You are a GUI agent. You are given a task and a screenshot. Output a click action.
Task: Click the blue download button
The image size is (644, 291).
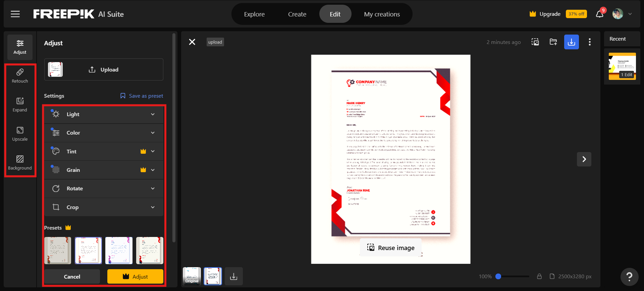572,42
